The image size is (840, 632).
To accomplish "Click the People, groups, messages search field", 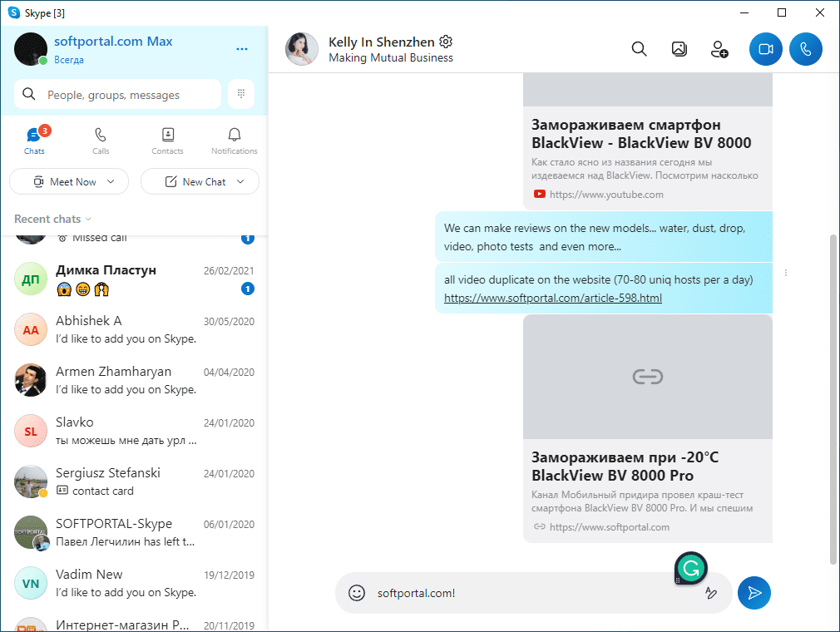I will [x=117, y=94].
